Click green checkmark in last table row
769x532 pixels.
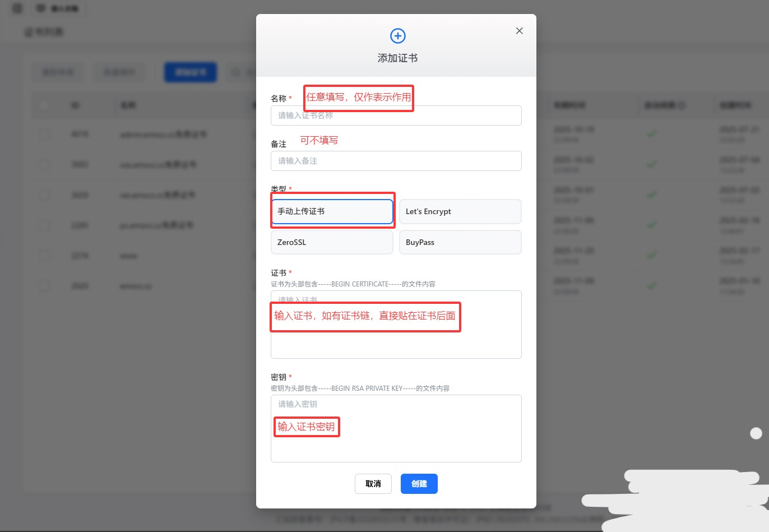click(651, 286)
